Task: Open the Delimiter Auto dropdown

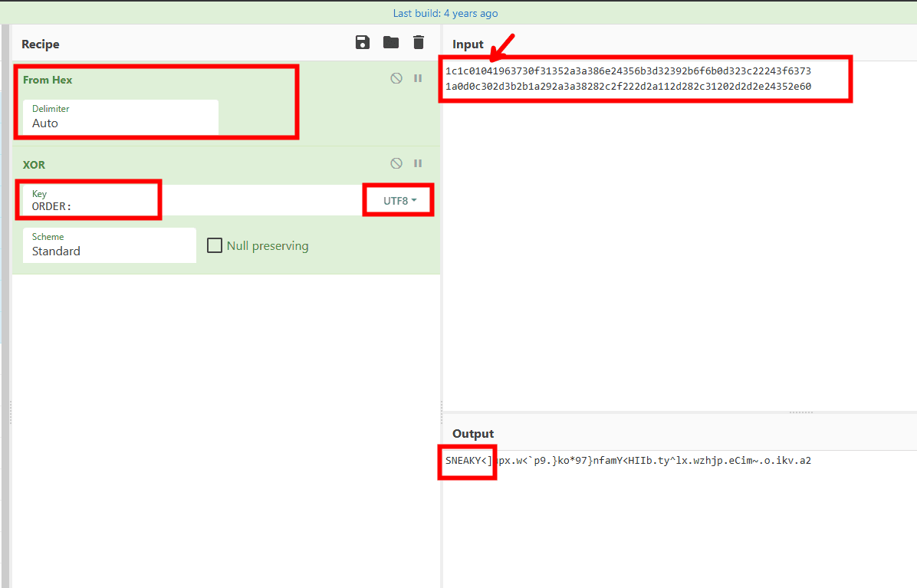Action: (x=120, y=117)
